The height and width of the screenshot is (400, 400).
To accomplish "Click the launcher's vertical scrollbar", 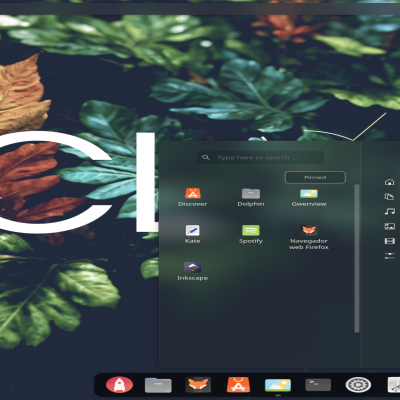I will pos(357,258).
